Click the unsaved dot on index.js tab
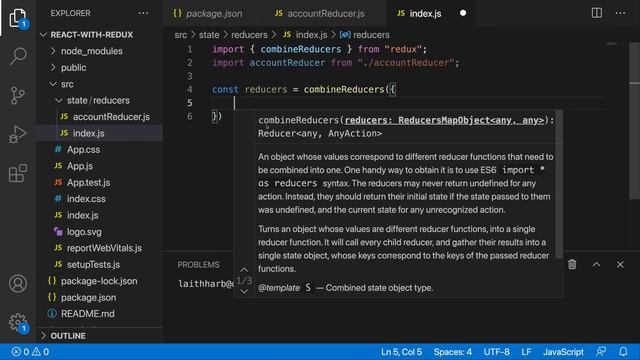This screenshot has height=360, width=640. pyautogui.click(x=463, y=13)
